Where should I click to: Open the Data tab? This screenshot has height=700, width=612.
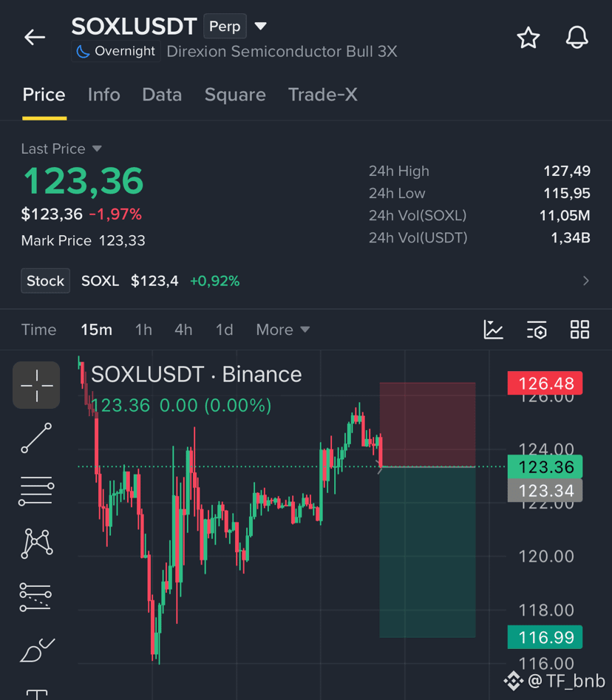coord(162,95)
